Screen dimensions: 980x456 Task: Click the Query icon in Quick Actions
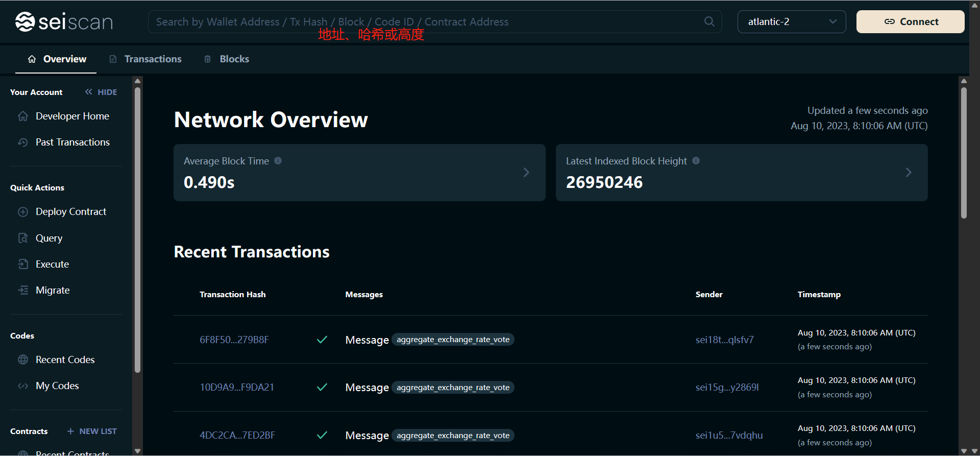[x=23, y=238]
